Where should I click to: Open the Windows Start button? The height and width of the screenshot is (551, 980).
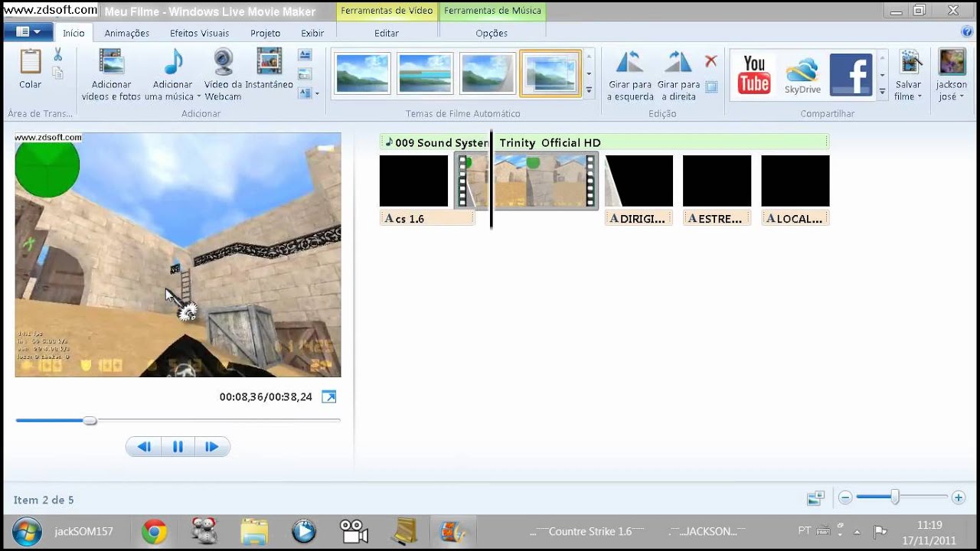(27, 531)
